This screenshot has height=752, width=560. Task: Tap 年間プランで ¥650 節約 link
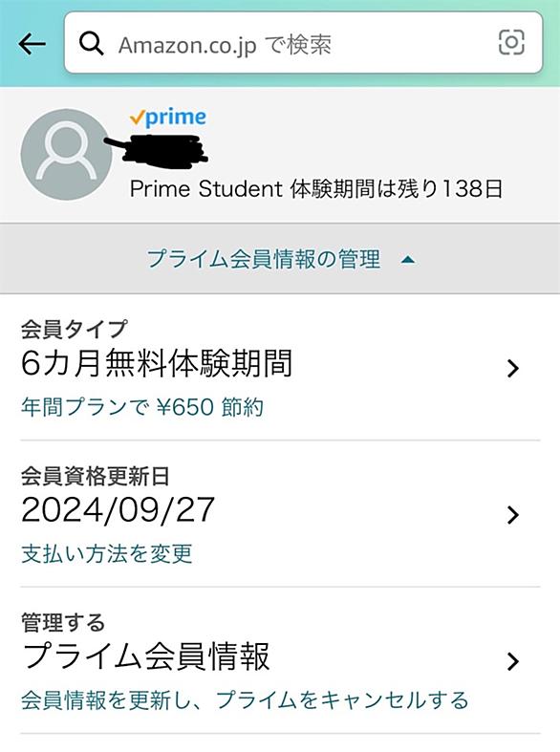(142, 408)
